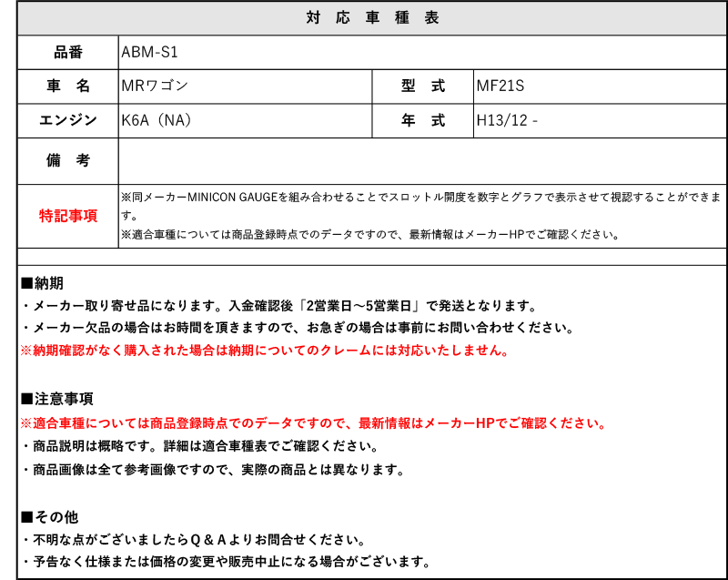Screen dimensions: 728x580
Task: Click the red 納期確認がなく warning line
Action: [265, 351]
